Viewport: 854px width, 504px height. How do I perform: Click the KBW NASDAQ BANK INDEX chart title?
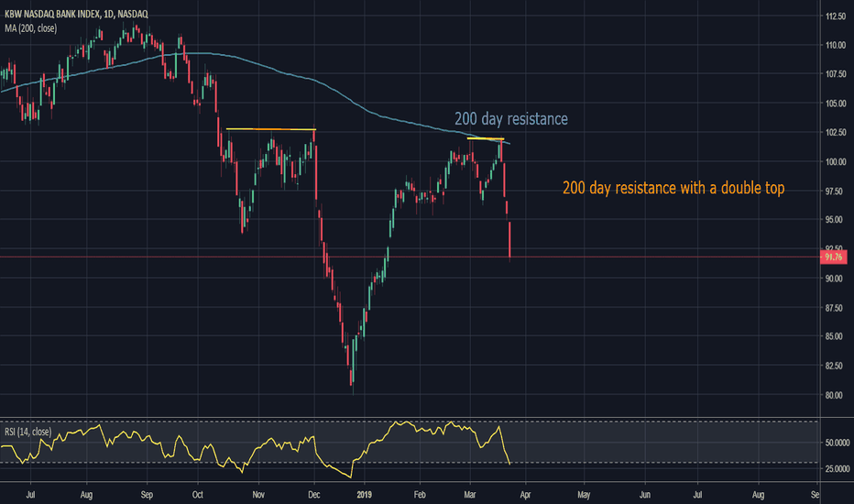pyautogui.click(x=76, y=14)
